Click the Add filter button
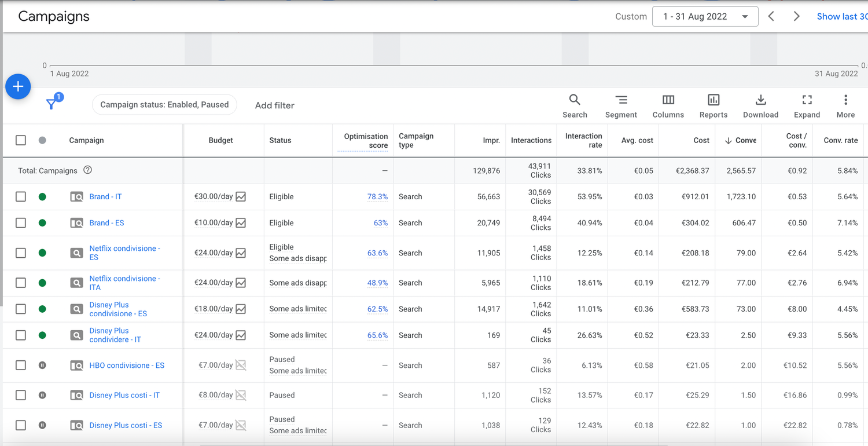This screenshot has height=446, width=868. tap(275, 105)
